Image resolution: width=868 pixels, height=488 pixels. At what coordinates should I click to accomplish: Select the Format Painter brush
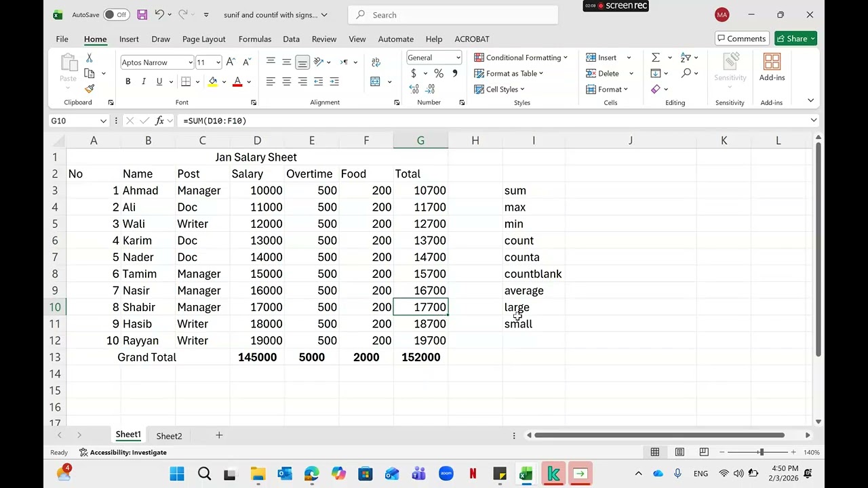tap(90, 89)
